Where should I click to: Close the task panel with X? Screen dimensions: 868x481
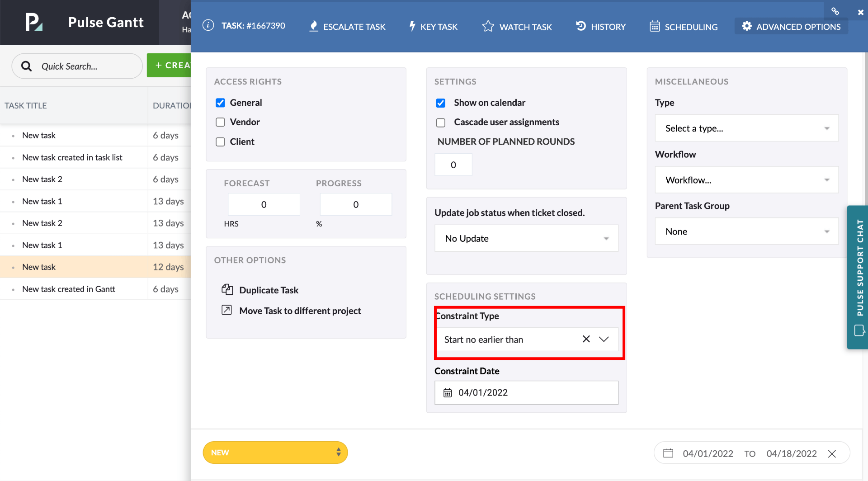(861, 13)
